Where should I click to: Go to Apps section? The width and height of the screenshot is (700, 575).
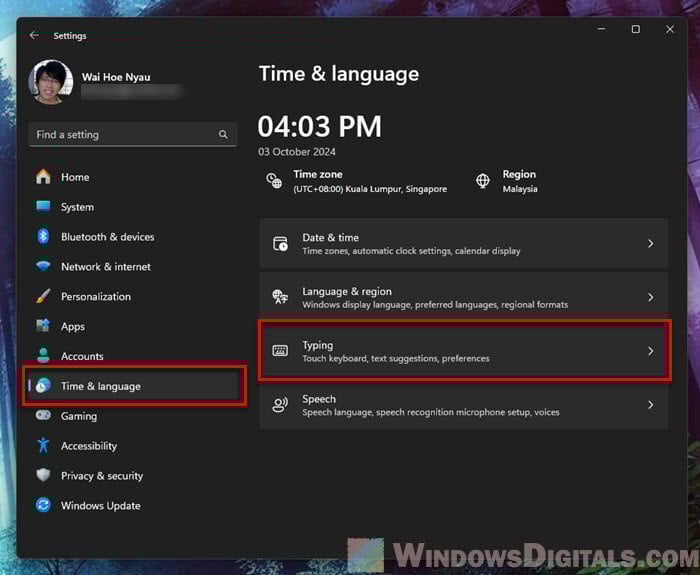pos(133,326)
